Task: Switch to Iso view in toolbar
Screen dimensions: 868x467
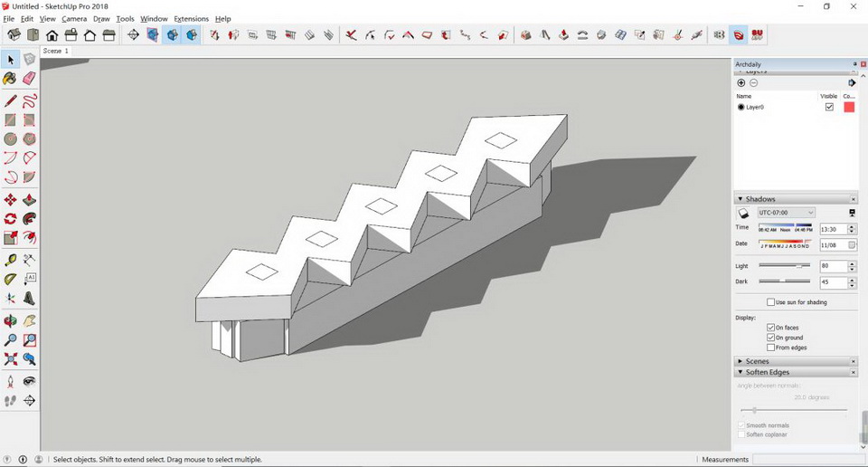Action: coord(14,35)
